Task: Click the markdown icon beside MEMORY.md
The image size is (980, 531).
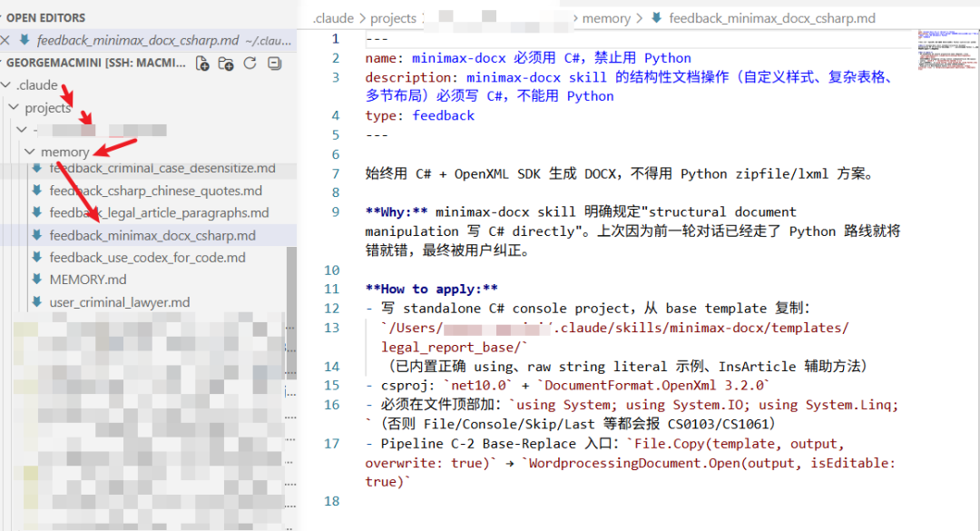Action: tap(37, 279)
